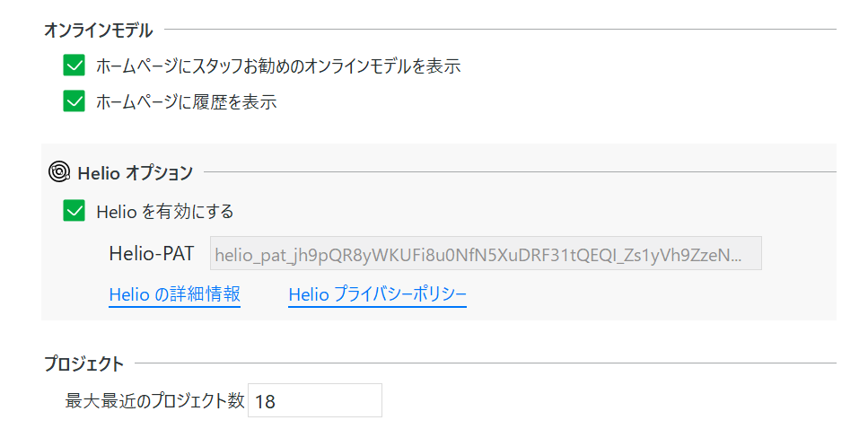Viewport: 868px width, 429px height.
Task: Click the Helio-PAT label
Action: tap(152, 253)
